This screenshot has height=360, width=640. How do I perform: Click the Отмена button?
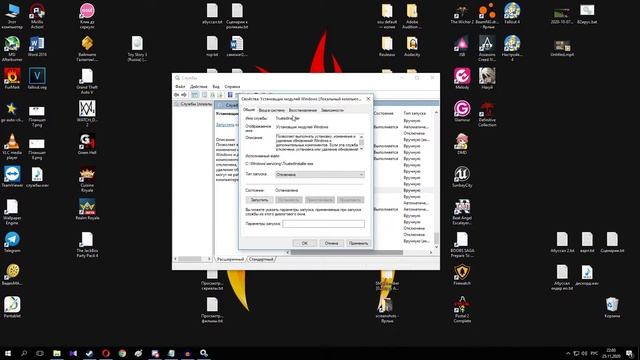pos(331,243)
